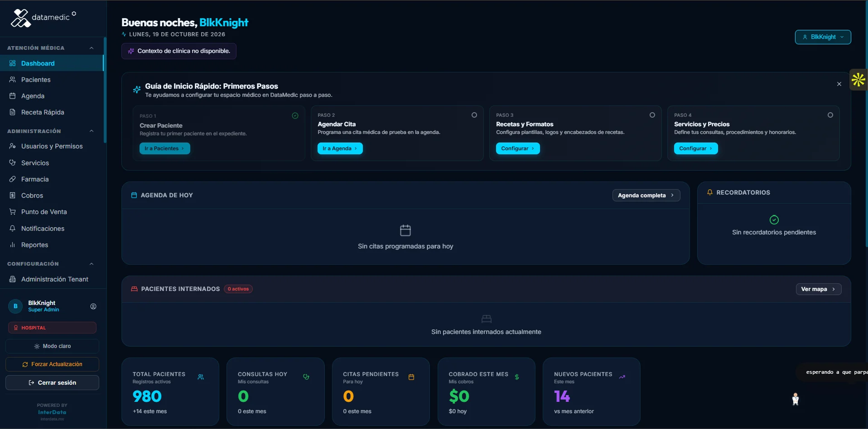Click the Pacientes people icon in sidebar
868x429 pixels.
pos(12,80)
